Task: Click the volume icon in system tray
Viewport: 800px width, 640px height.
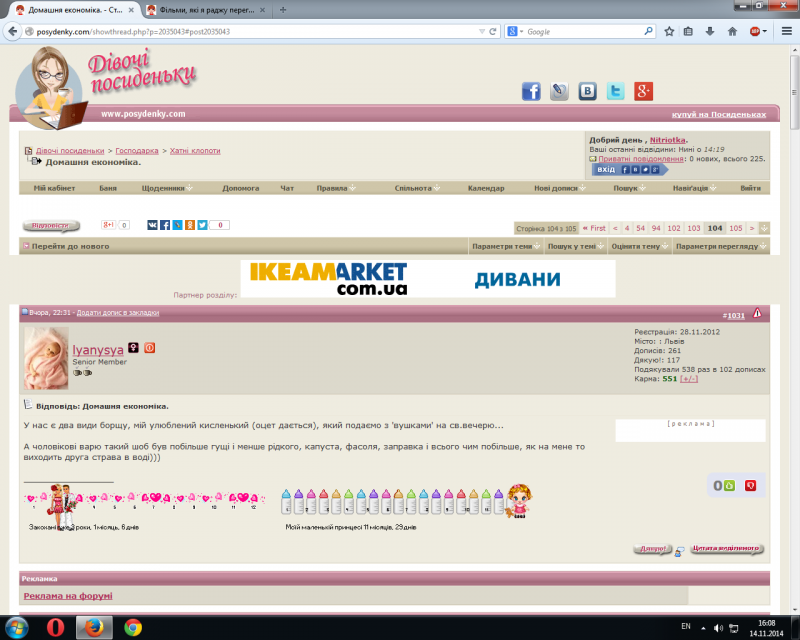Action: [x=718, y=627]
